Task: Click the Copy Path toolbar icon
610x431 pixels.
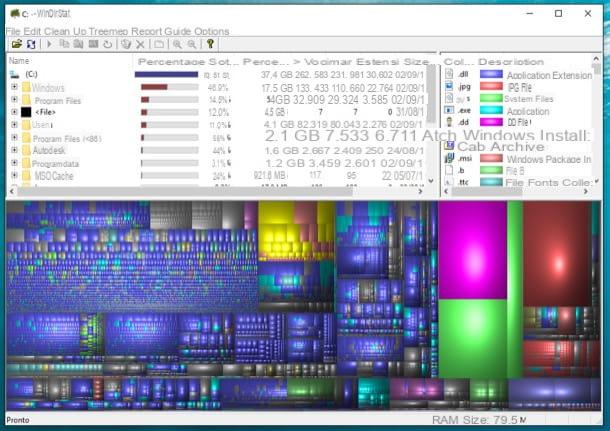Action: tap(64, 44)
